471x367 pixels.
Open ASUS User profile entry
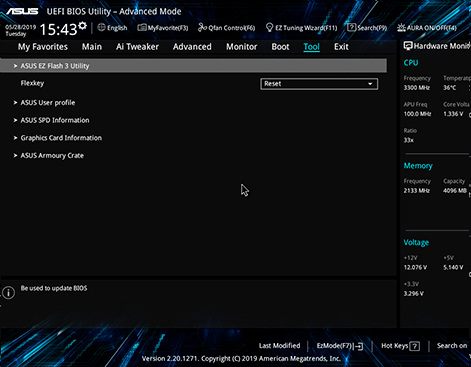(48, 103)
